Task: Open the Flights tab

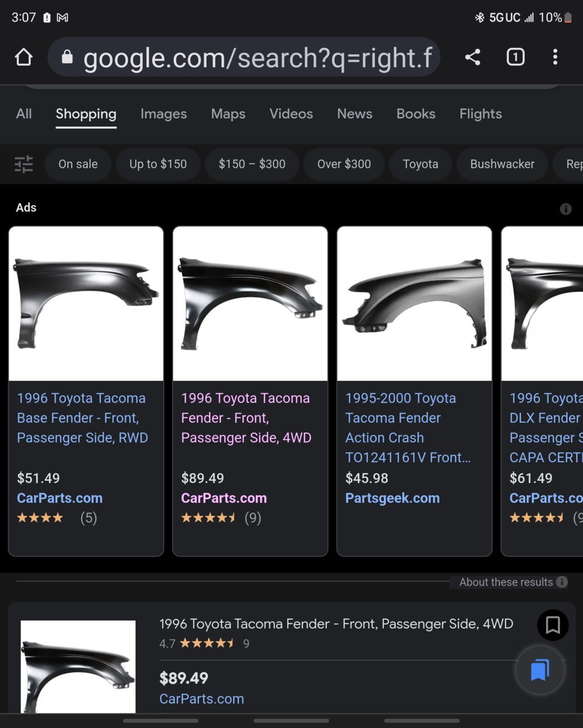Action: [481, 114]
